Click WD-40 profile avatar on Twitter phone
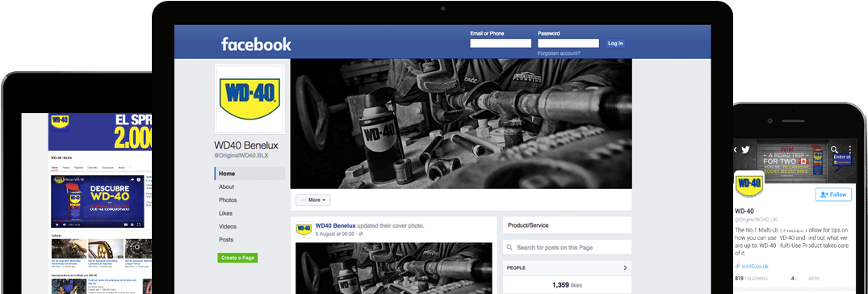868x294 pixels. 749,186
